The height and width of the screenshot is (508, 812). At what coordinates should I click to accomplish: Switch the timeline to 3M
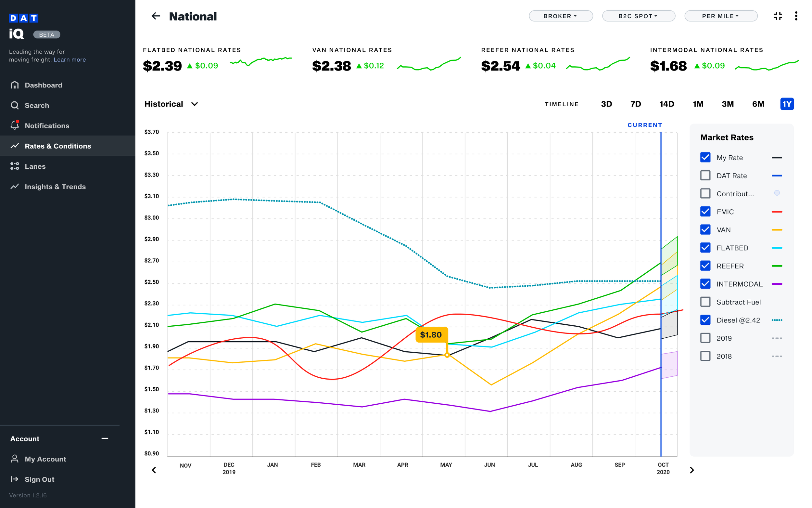pos(728,104)
